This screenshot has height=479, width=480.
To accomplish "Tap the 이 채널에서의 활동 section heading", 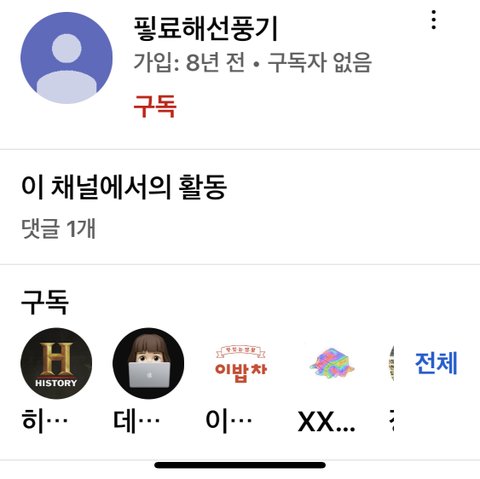I will coord(124,187).
